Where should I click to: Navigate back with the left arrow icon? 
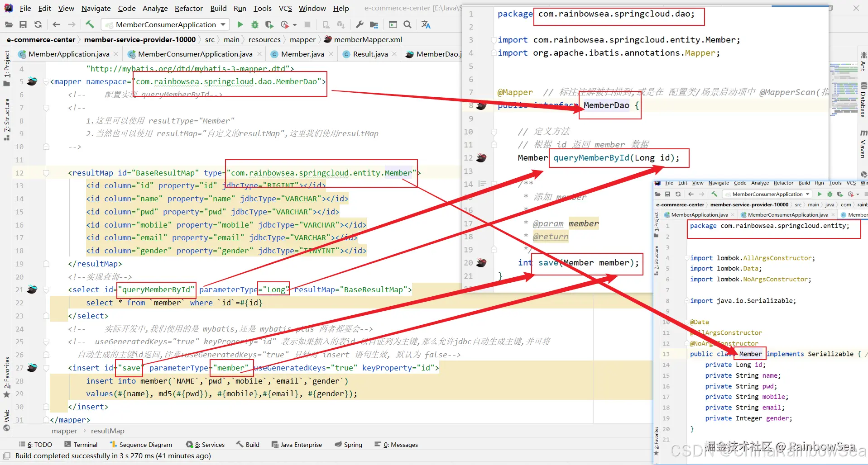(56, 24)
